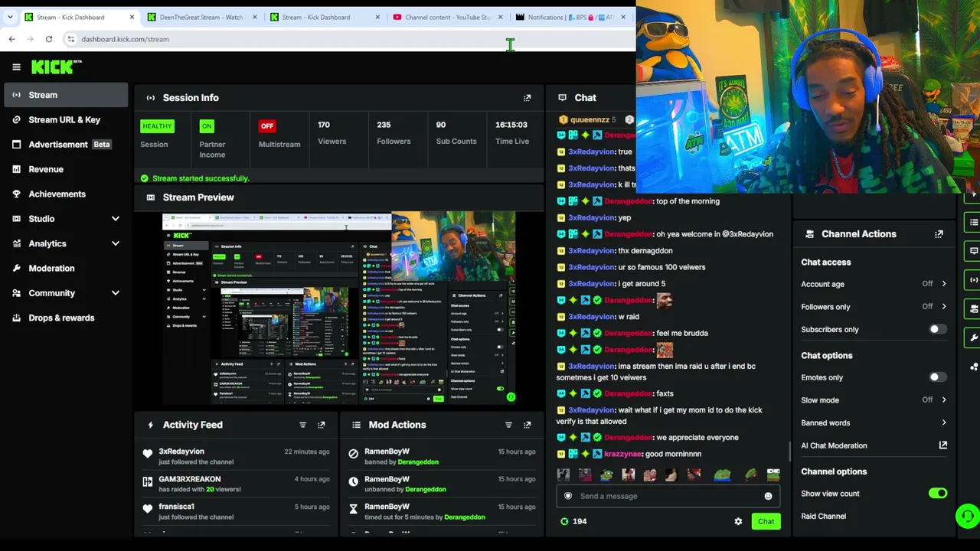Open GAM3RXREAKON in Activity Feed

click(189, 479)
